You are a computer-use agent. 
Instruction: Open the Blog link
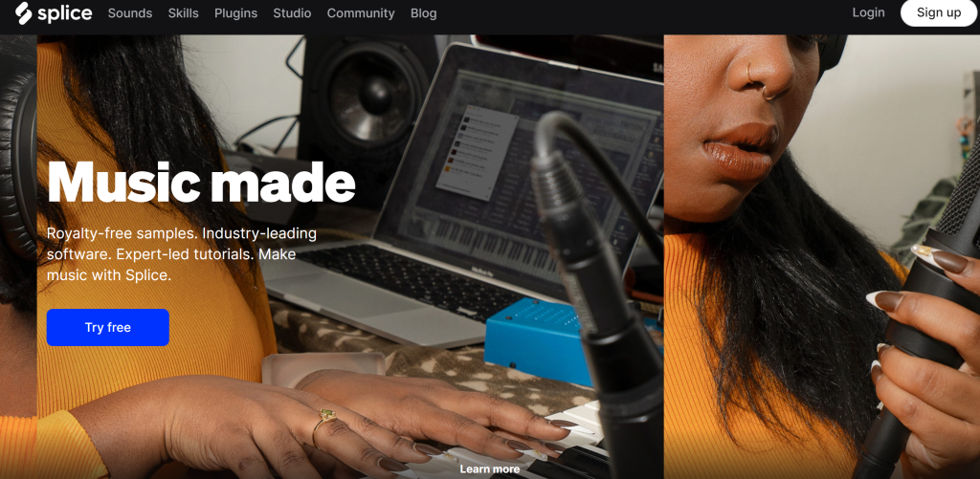[424, 13]
